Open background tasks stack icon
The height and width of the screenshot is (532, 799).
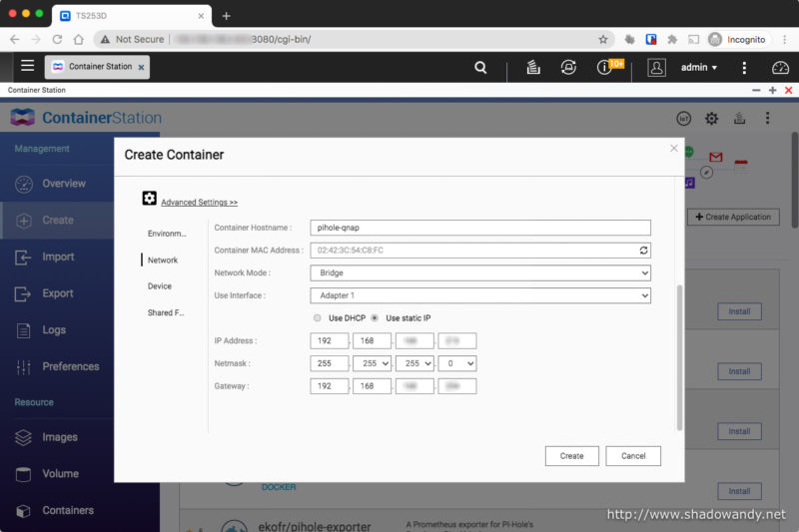click(533, 68)
